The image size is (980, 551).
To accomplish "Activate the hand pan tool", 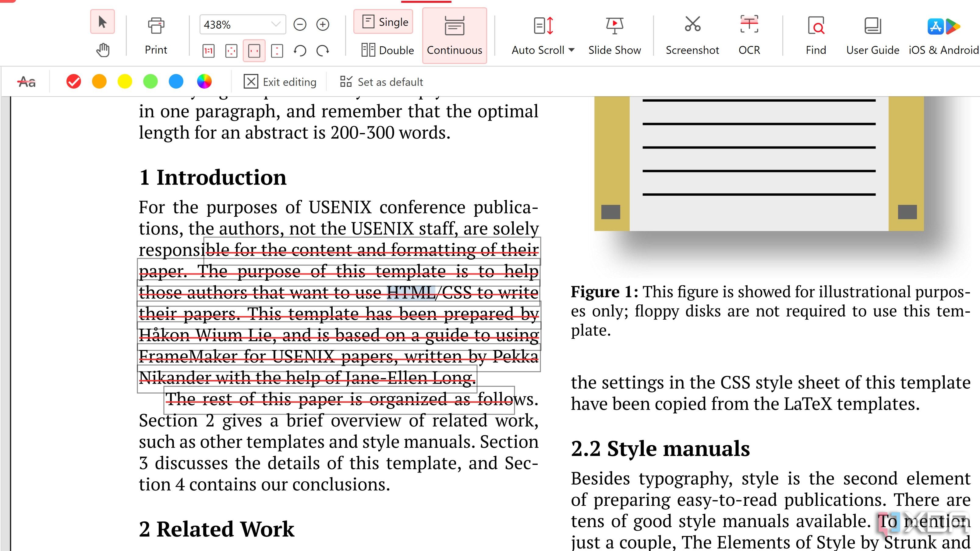I will click(103, 50).
